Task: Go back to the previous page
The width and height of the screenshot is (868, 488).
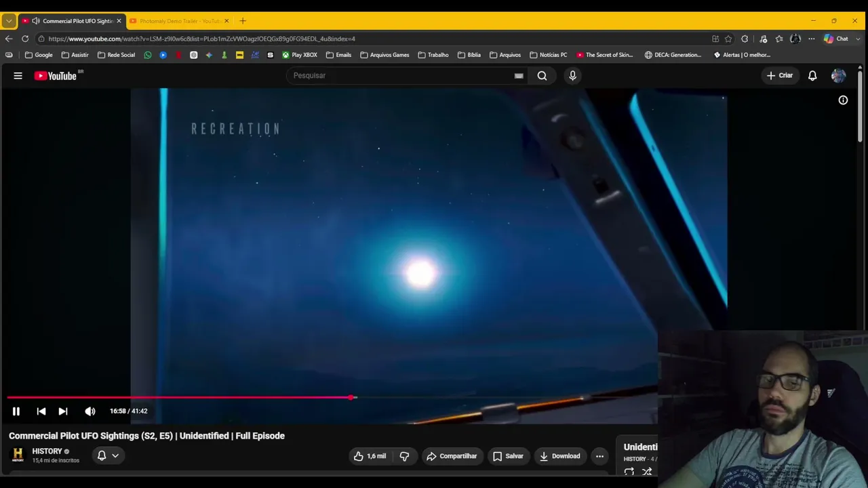Action: pyautogui.click(x=9, y=39)
